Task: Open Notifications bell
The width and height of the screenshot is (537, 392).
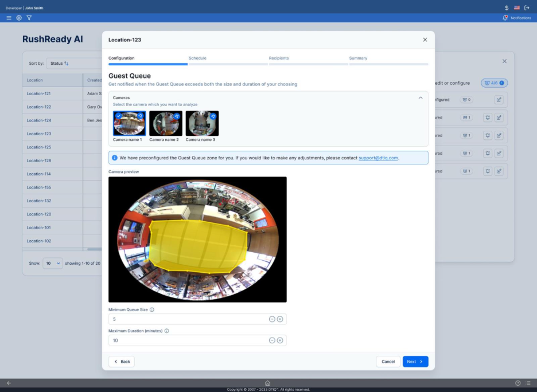Action: [505, 18]
